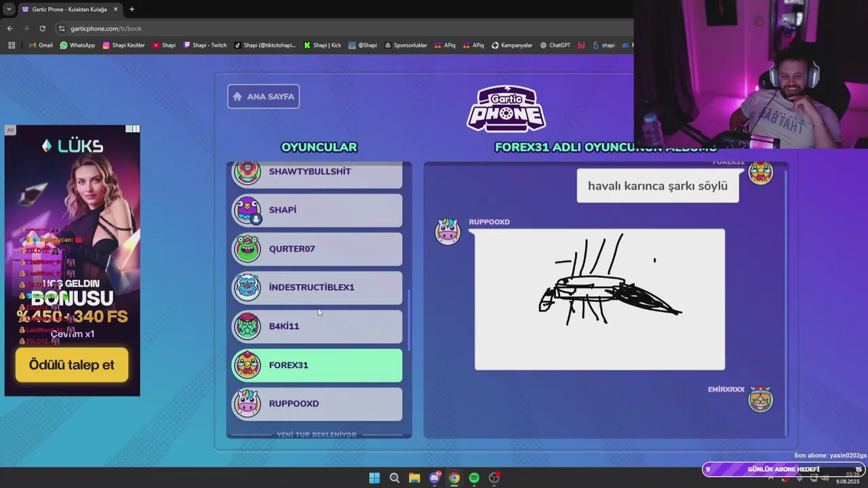Select highlighted player FOREX31
Image resolution: width=868 pixels, height=488 pixels.
pos(317,365)
